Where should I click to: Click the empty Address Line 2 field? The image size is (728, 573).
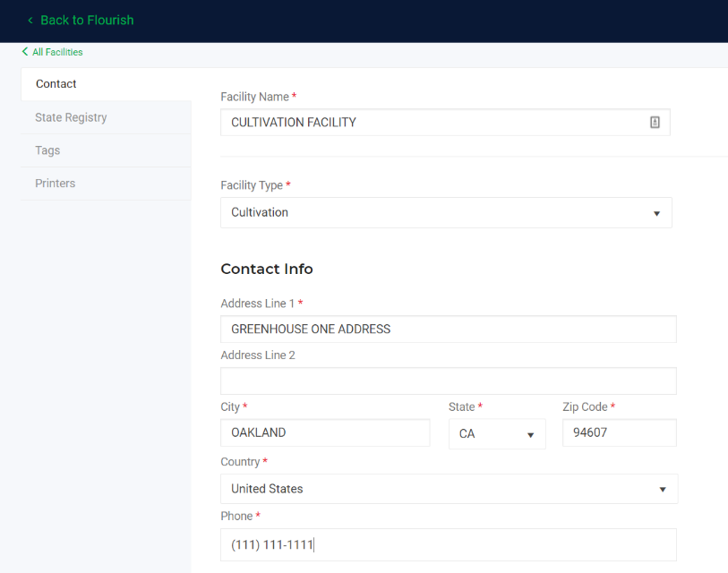click(448, 381)
